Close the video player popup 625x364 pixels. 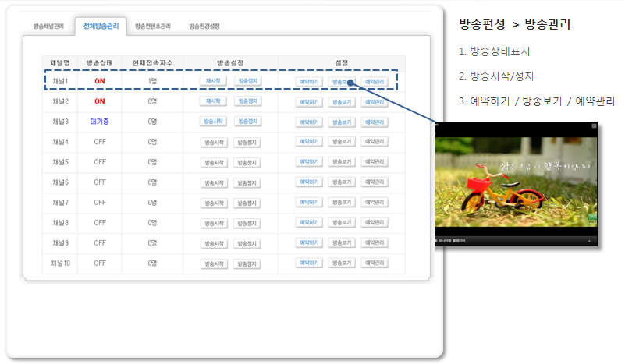[x=594, y=125]
